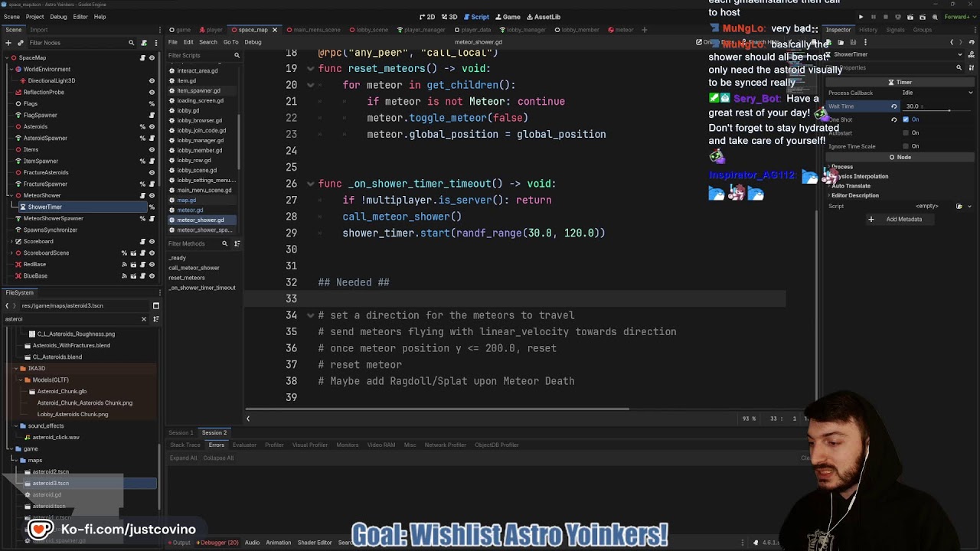Revert the Wait Time property value
The height and width of the screenshot is (551, 980).
click(893, 106)
